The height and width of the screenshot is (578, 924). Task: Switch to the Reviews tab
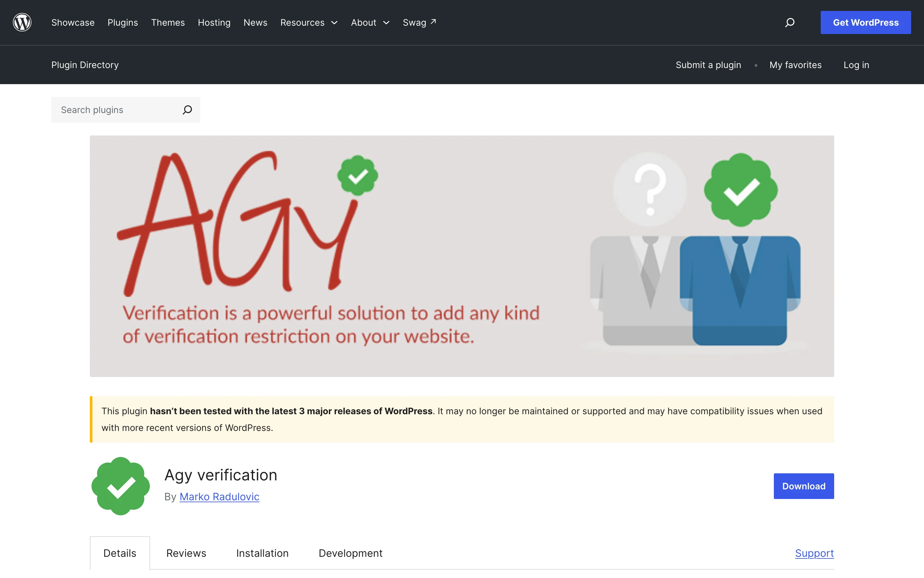[x=186, y=553]
